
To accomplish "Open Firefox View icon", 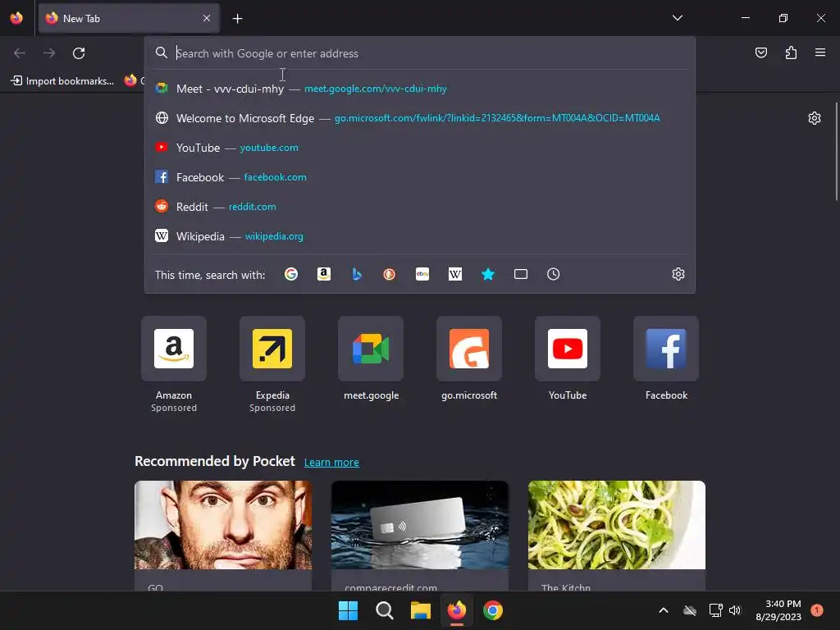I will click(x=16, y=18).
